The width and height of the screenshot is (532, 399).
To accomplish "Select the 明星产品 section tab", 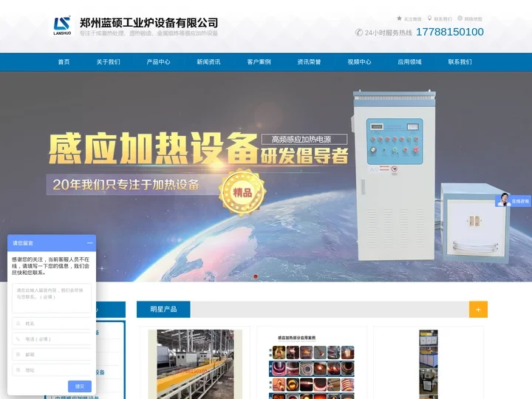I will pyautogui.click(x=163, y=310).
